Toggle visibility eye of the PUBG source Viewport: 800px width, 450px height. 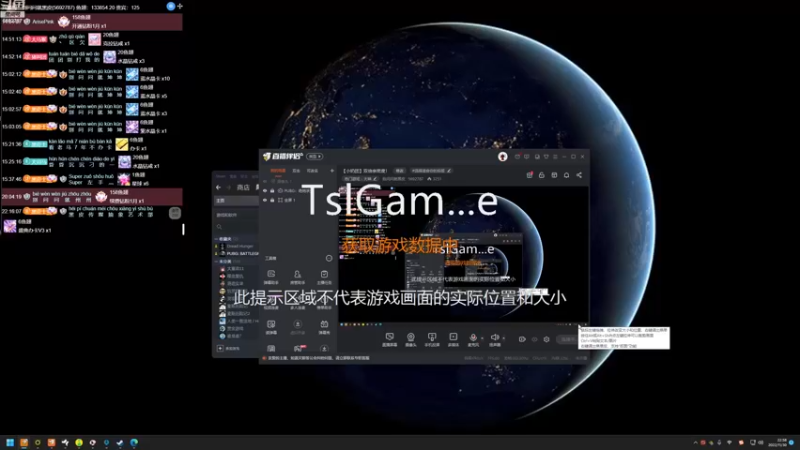tap(265, 190)
